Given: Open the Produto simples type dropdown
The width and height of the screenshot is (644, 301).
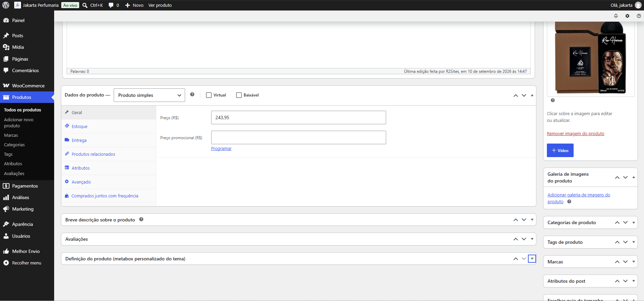Looking at the screenshot, I should pos(149,95).
